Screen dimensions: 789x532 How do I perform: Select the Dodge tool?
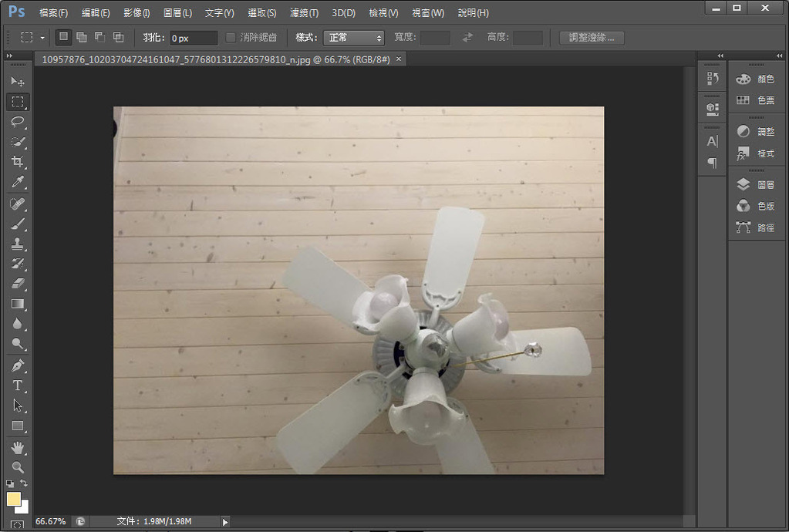click(18, 343)
